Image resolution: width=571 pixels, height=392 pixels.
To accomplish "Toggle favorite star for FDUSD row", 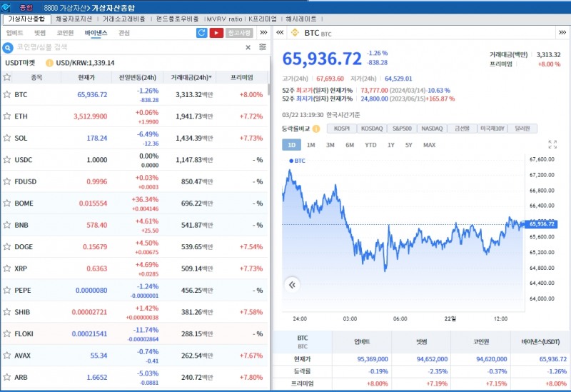I will (x=7, y=181).
